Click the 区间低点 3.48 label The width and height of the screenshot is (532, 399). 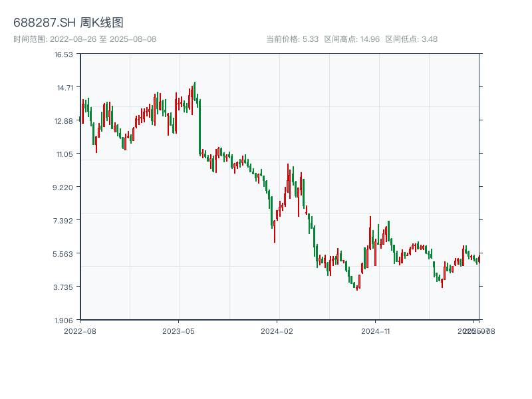point(411,39)
